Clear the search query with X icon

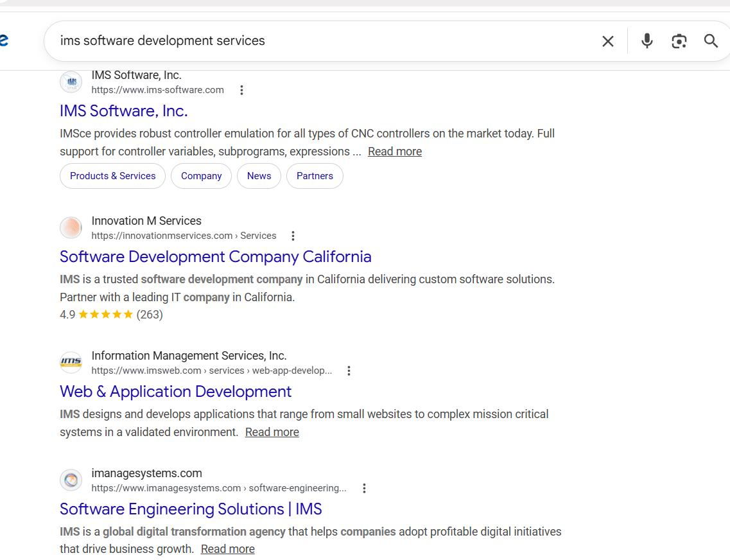coord(607,41)
